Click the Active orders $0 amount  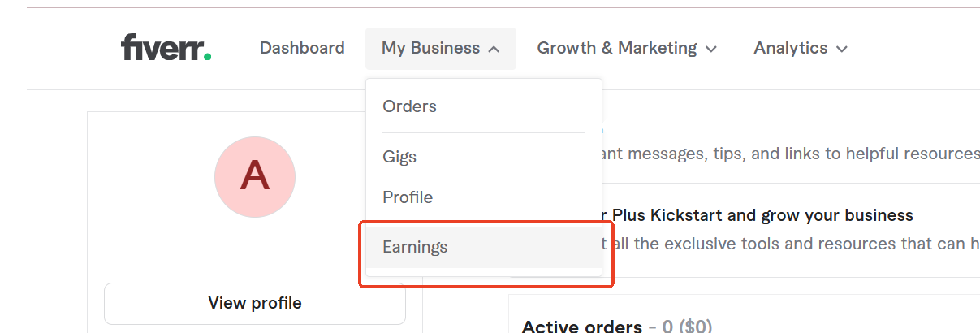coord(687,327)
